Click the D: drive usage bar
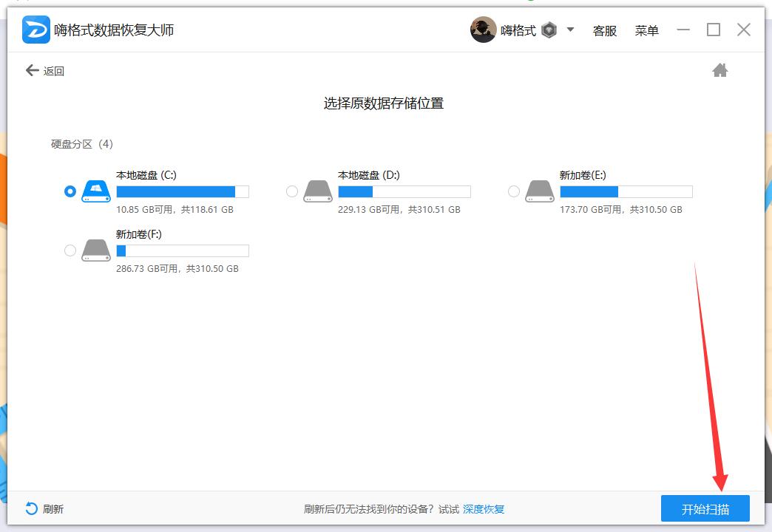The width and height of the screenshot is (772, 532). pyautogui.click(x=404, y=191)
